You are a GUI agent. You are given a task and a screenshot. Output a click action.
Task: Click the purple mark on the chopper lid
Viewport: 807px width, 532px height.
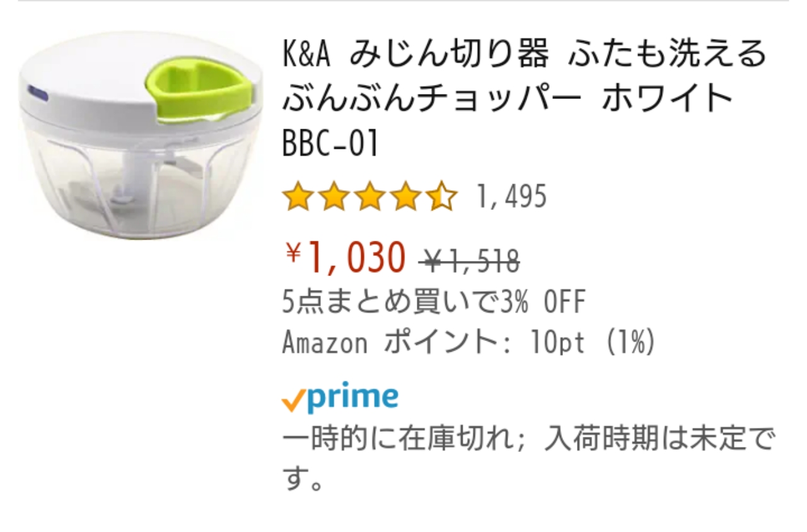pyautogui.click(x=37, y=95)
